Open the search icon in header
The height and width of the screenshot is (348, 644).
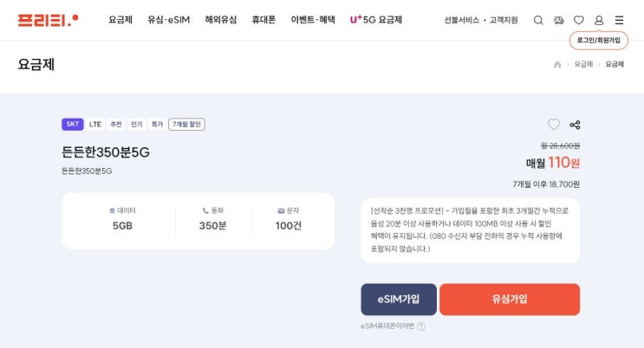tap(538, 20)
